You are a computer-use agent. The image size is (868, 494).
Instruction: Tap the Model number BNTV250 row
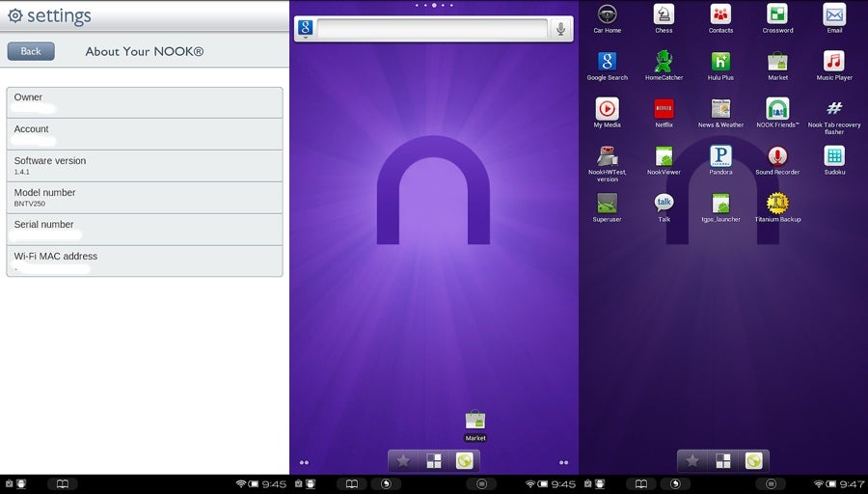tap(145, 198)
